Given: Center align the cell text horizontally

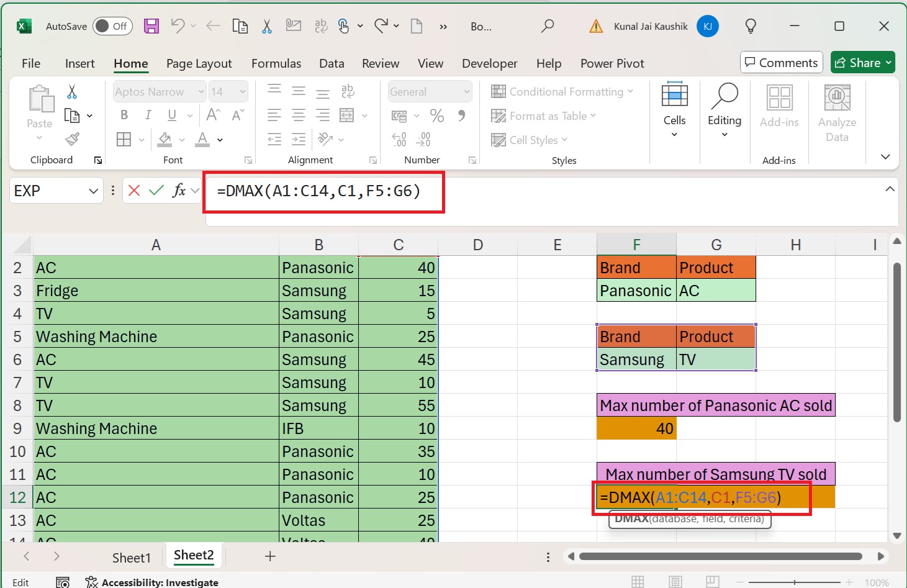Looking at the screenshot, I should coord(299,115).
